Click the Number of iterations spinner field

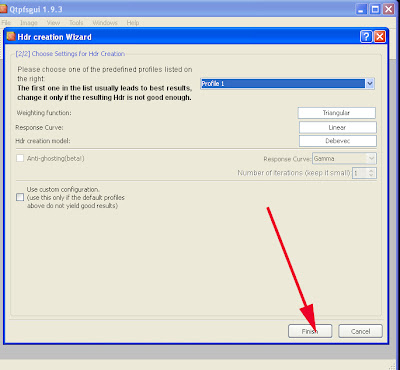tap(364, 173)
